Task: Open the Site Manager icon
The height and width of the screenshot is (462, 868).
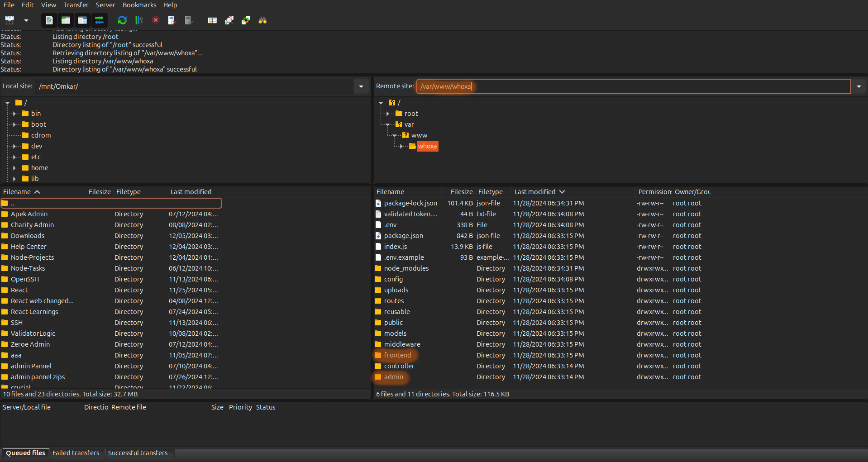Action: click(x=10, y=20)
